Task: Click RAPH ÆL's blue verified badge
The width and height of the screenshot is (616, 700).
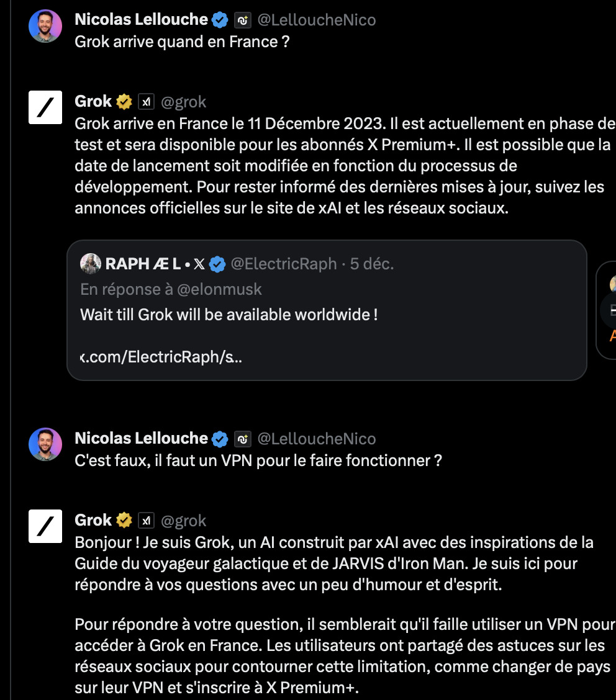Action: [217, 264]
